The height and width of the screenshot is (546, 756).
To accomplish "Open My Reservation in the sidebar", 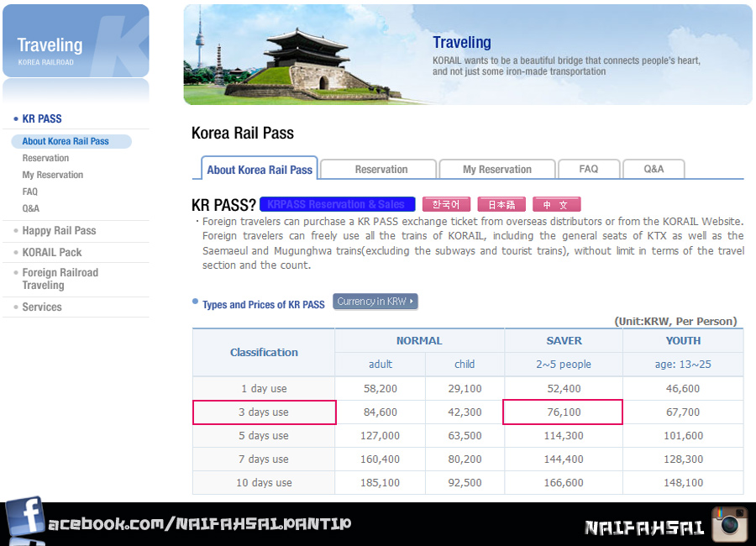I will pos(53,175).
